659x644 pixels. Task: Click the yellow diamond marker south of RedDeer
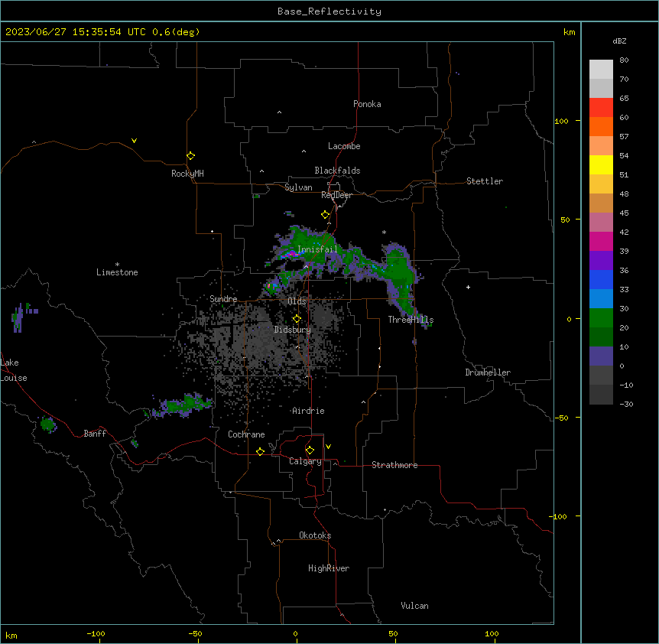click(325, 215)
